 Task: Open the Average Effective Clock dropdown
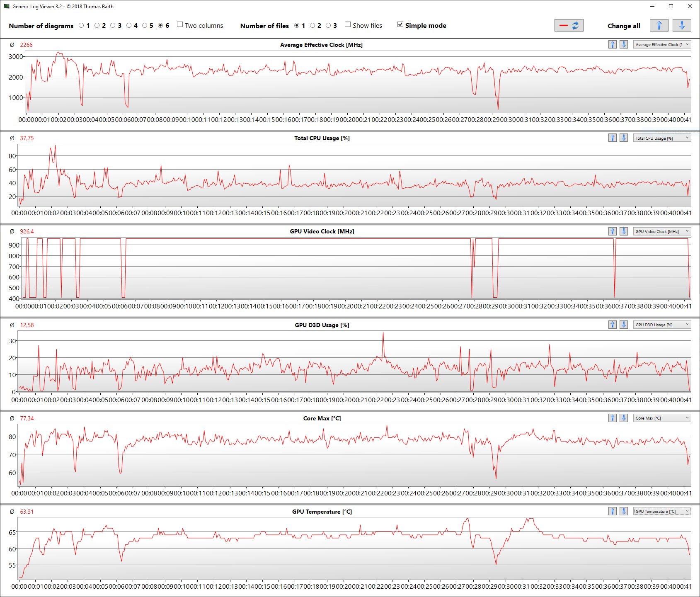(x=662, y=44)
